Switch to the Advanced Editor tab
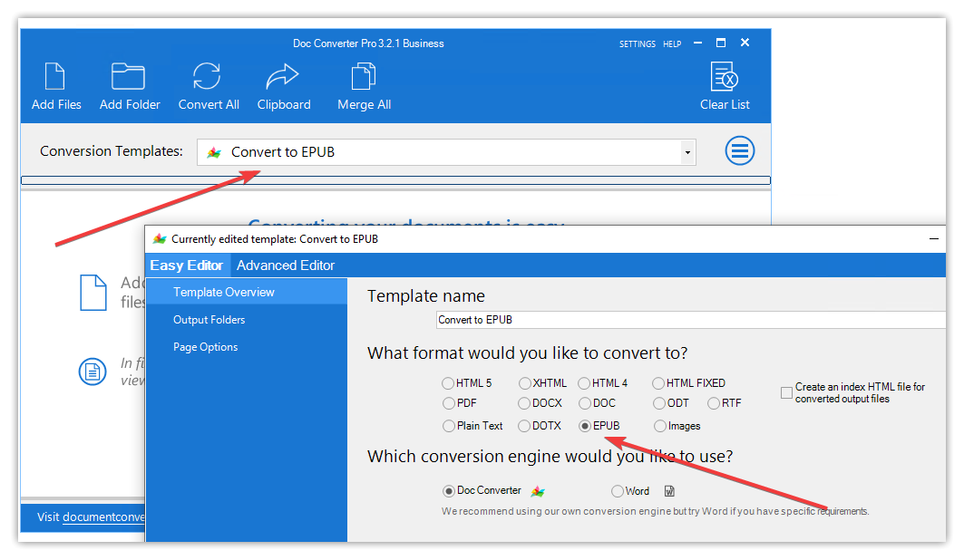 coord(286,266)
